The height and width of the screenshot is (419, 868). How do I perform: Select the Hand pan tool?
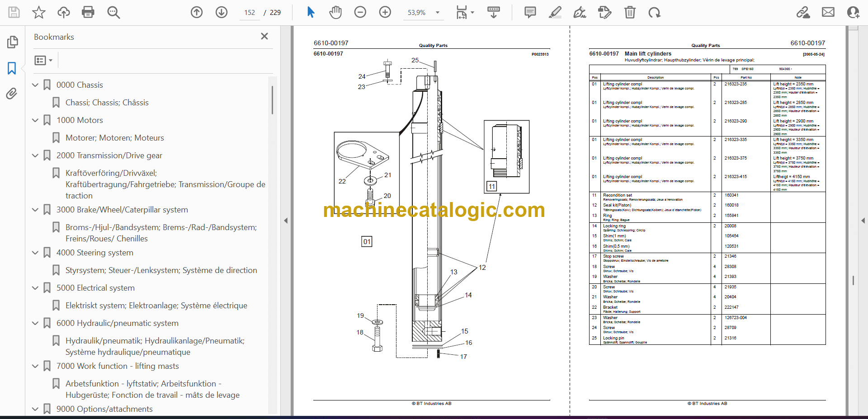pos(335,12)
